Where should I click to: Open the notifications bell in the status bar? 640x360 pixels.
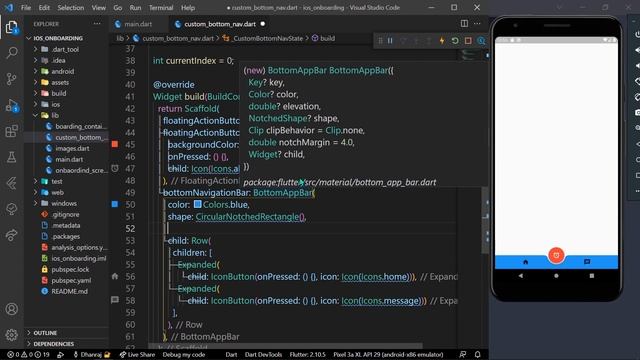point(477,354)
